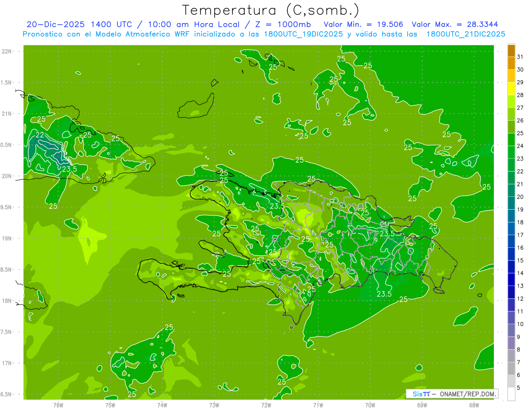
Task: Click the '74W' longitude axis label
Action: point(162,405)
